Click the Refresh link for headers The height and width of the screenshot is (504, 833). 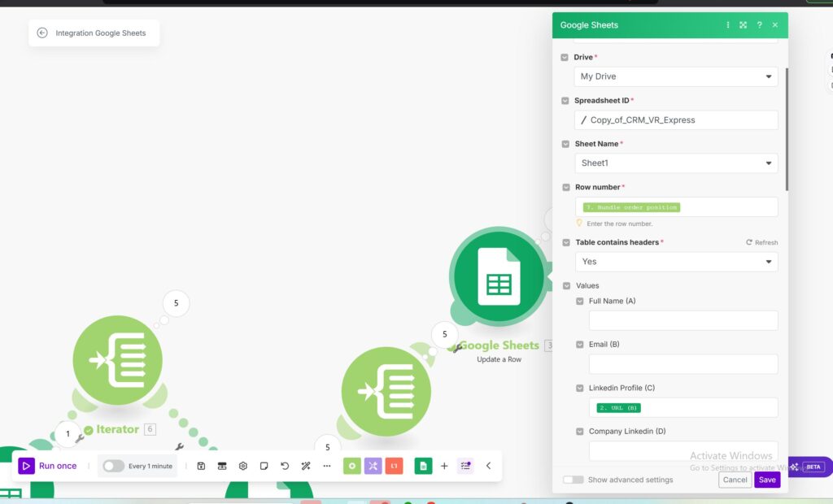tap(761, 243)
